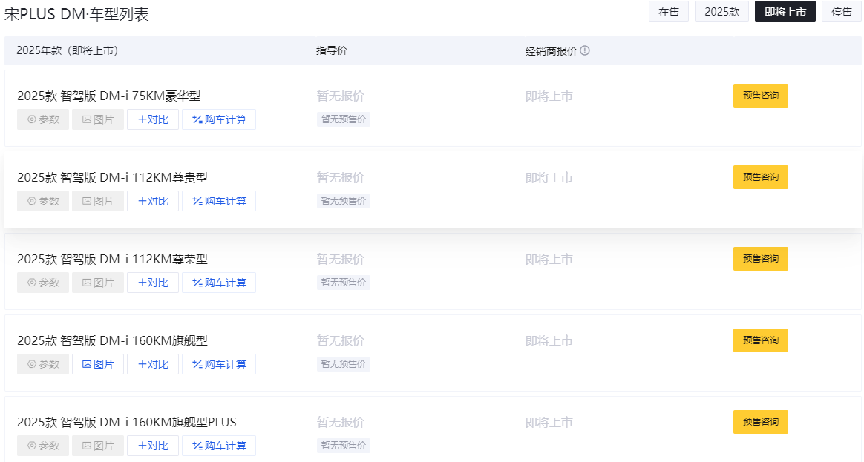Click 预售咨询 for the 112KM尊荣型 model
This screenshot has height=462, width=864.
pos(760,259)
